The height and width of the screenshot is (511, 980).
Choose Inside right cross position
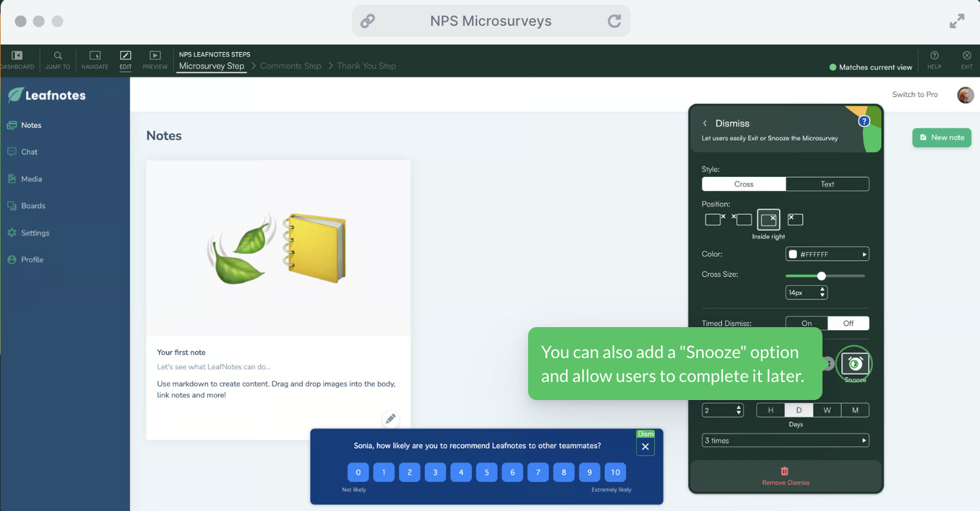[768, 220]
